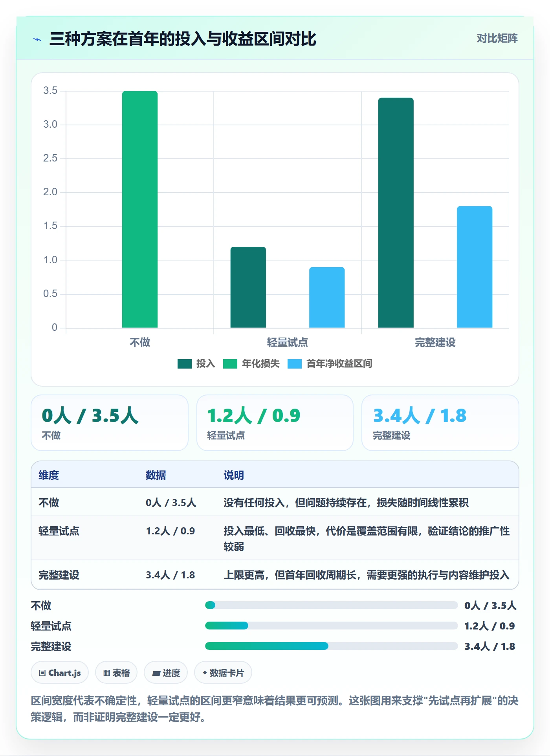Click the progress value 3.4人 / 1.8
The width and height of the screenshot is (550, 756).
coord(490,646)
